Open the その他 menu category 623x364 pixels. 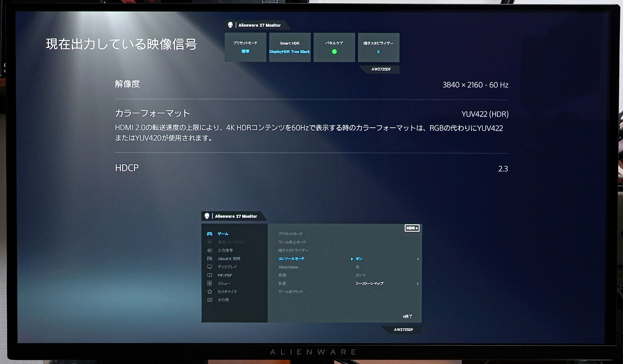223,300
